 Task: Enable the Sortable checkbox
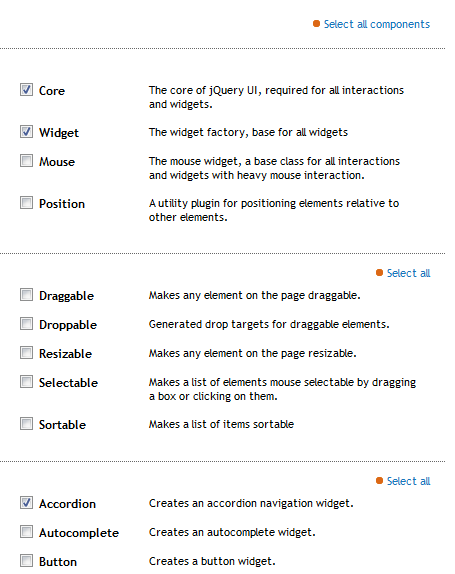click(x=26, y=424)
